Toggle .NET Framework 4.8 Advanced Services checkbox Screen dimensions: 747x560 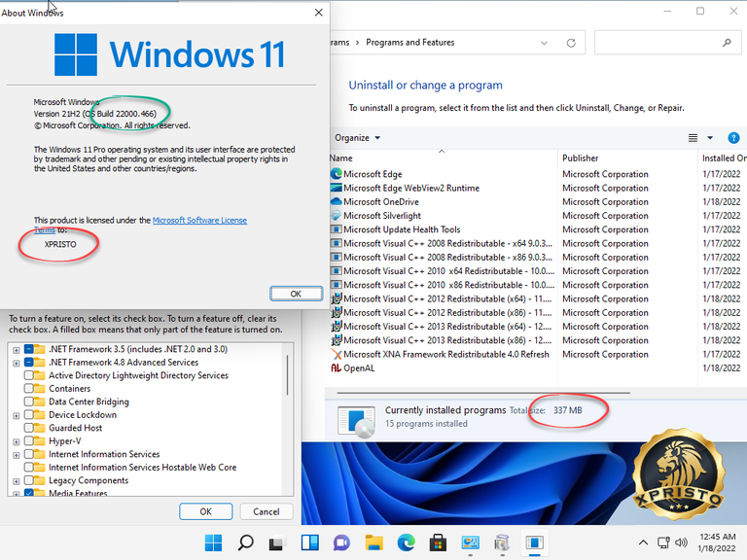(28, 362)
